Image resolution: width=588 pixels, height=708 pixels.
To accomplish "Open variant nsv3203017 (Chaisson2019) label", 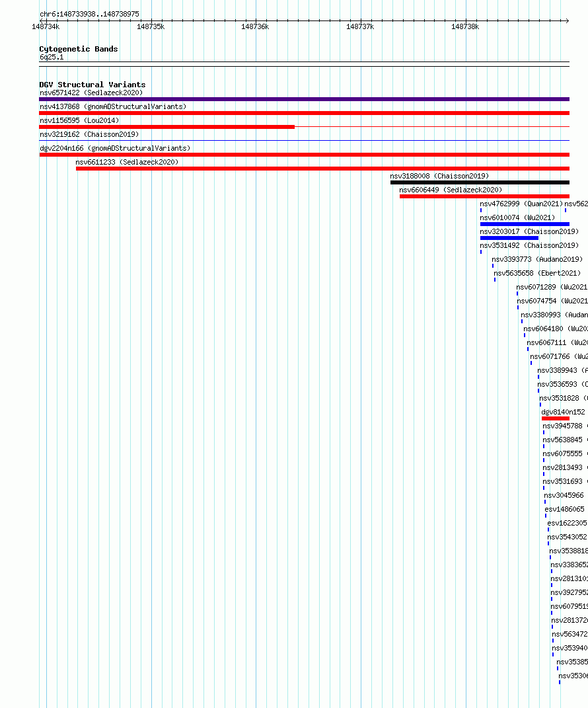I will (529, 231).
